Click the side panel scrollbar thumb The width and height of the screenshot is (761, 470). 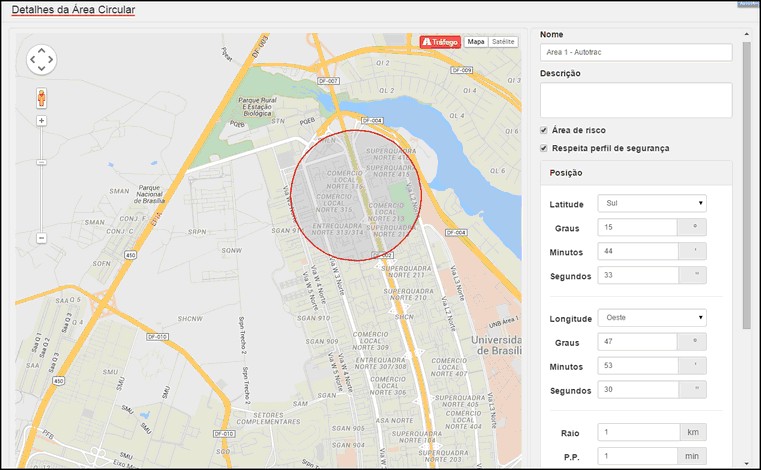[x=746, y=185]
